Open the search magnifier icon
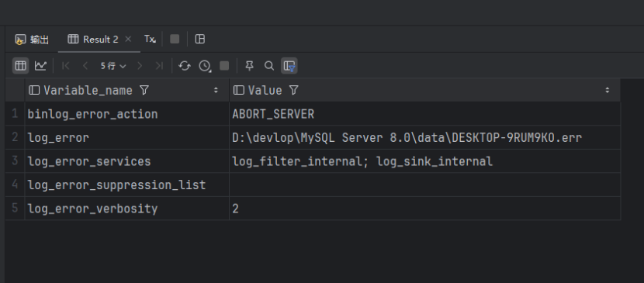 pyautogui.click(x=269, y=66)
